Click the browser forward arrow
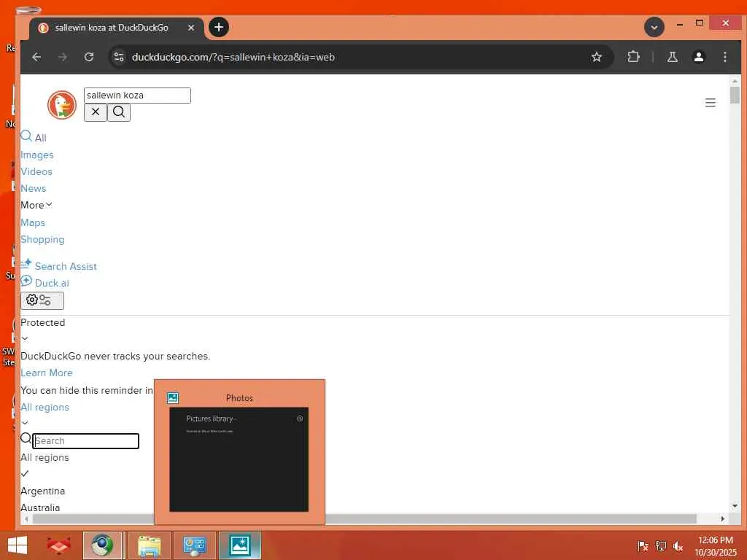The height and width of the screenshot is (560, 747). click(x=63, y=57)
